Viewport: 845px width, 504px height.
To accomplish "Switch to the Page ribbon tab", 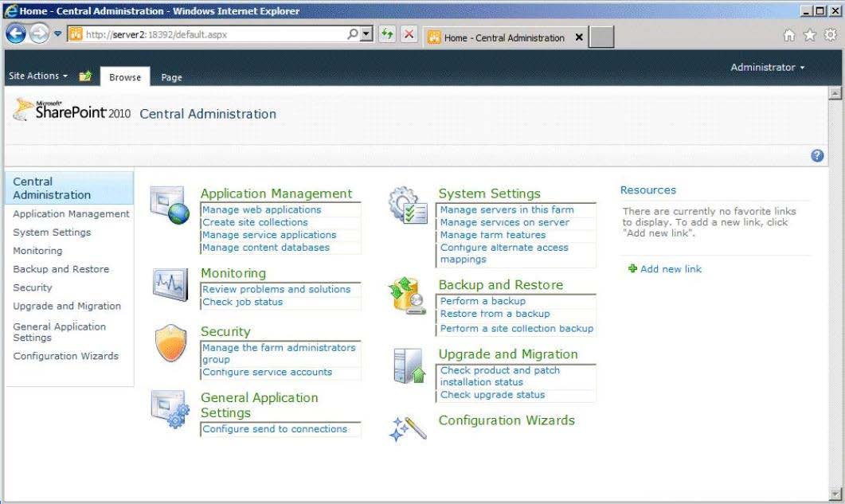I will [171, 77].
